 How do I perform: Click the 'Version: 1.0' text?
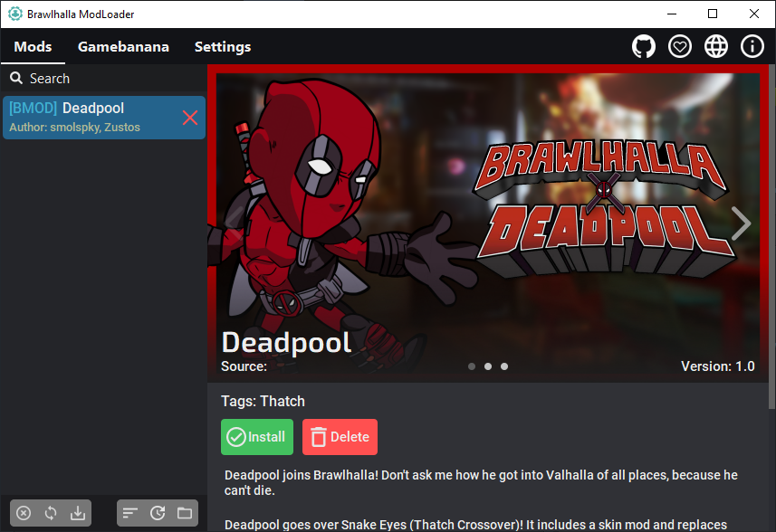718,366
